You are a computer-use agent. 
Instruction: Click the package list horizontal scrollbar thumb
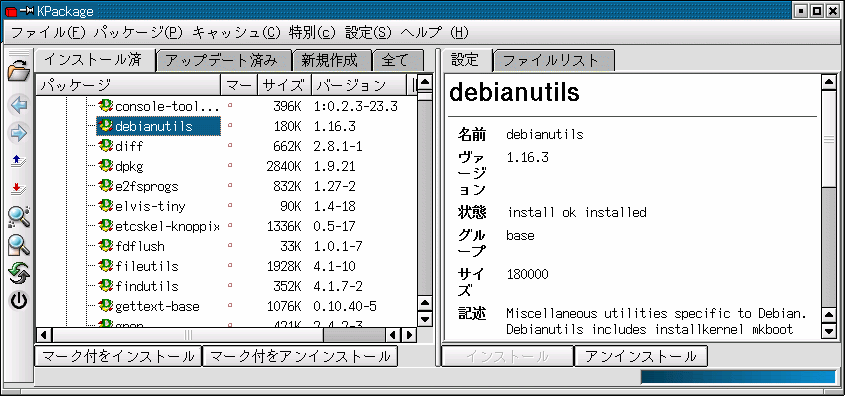[x=188, y=335]
